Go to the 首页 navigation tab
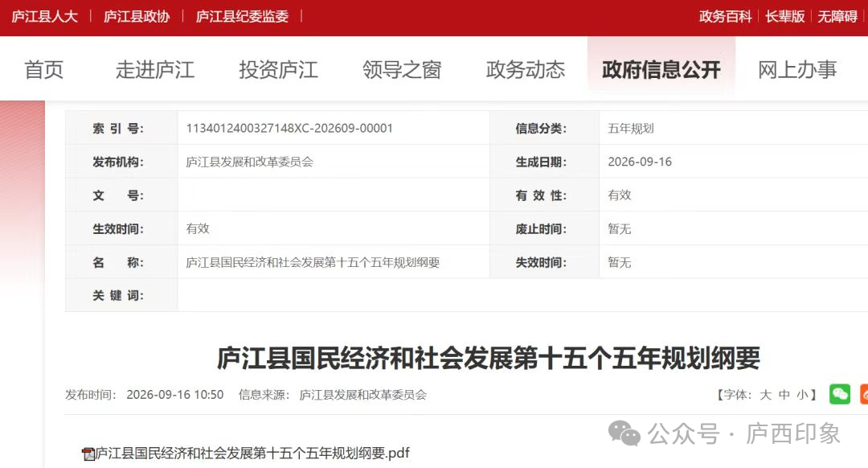Screen dimensions: 868x468 44,70
